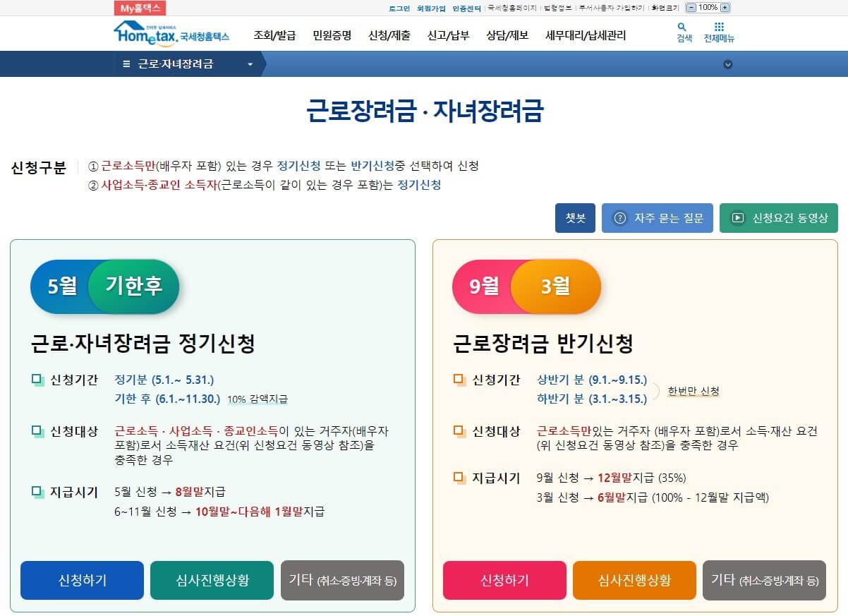Click 신청하기 for 정기신청
848x616 pixels.
coord(82,580)
